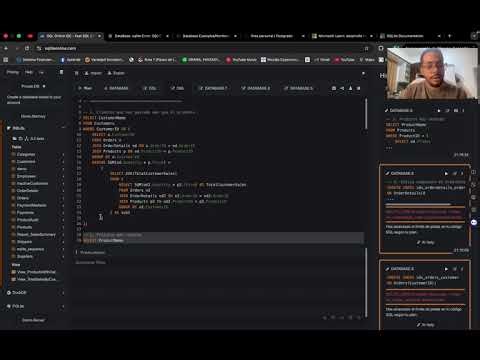Select the sqlite_sequence table in sidebar
480x360 pixels.
(x=30, y=249)
